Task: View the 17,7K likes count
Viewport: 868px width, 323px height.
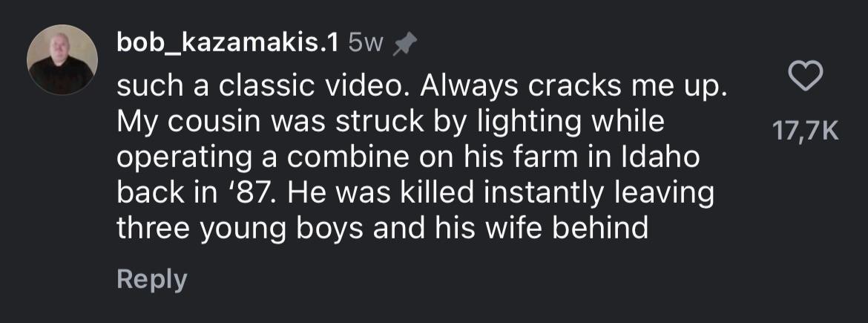Action: (x=806, y=132)
